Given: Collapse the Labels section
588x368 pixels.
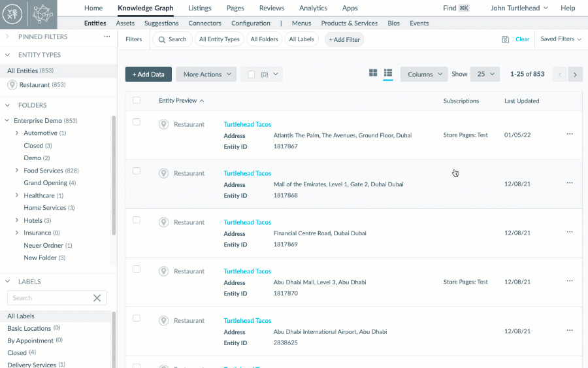Looking at the screenshot, I should (x=7, y=281).
